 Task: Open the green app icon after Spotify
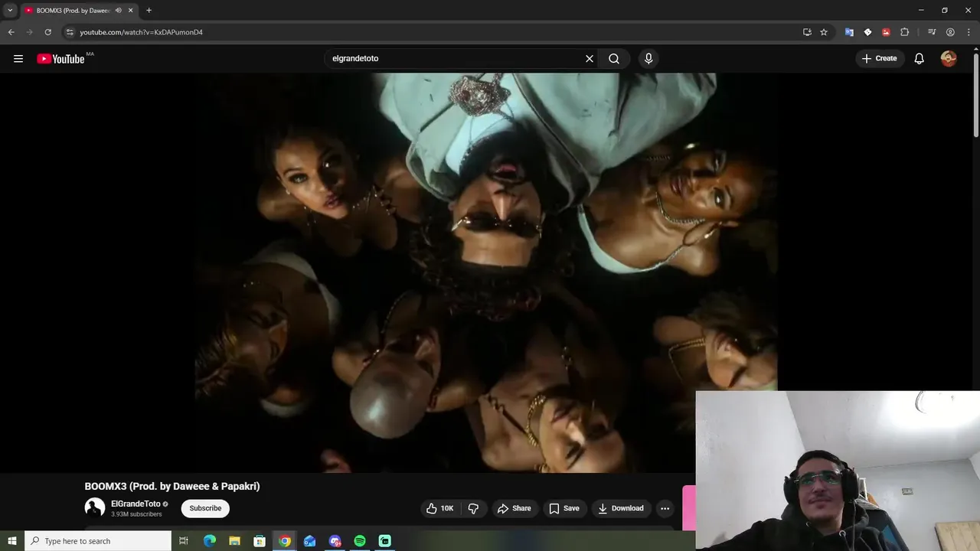tap(385, 541)
